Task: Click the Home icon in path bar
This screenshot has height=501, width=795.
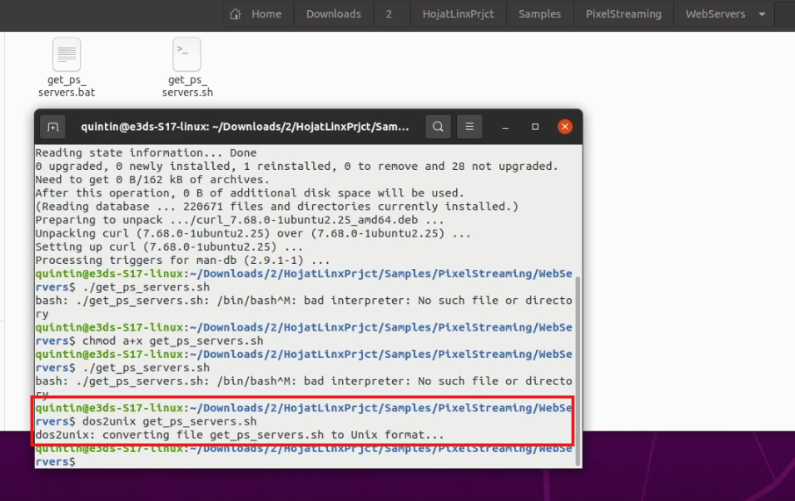Action: pos(236,14)
